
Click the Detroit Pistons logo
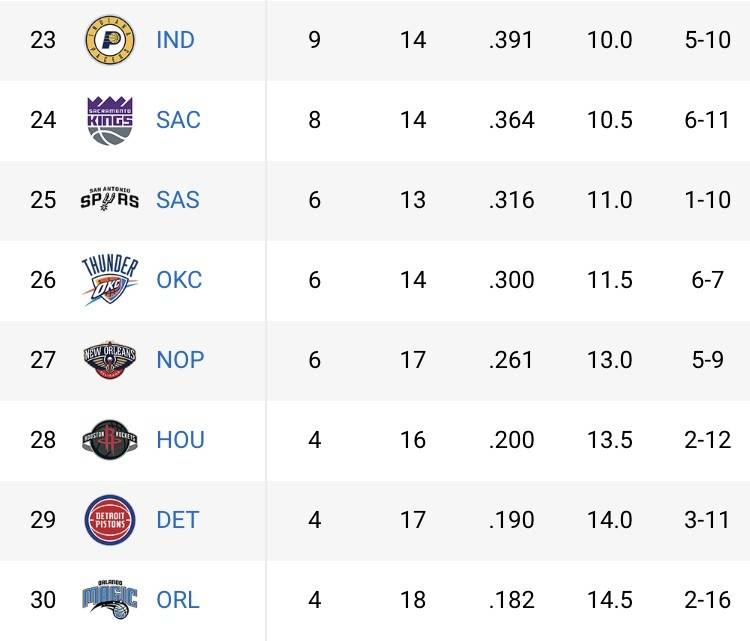(110, 520)
